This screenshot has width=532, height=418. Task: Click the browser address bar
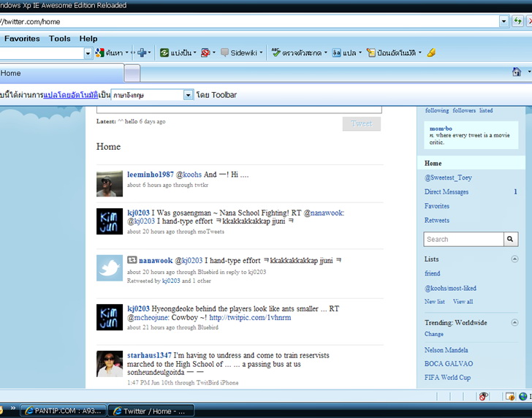249,21
